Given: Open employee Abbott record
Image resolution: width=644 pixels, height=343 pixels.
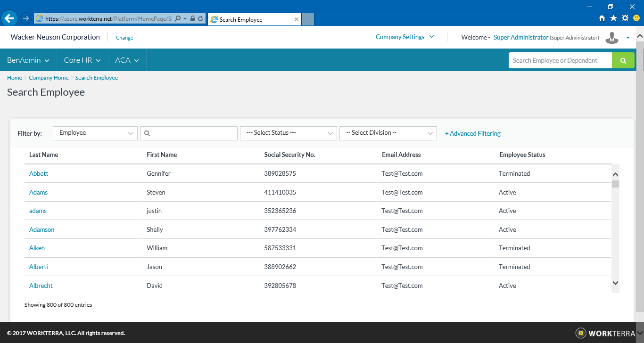Looking at the screenshot, I should pos(39,173).
